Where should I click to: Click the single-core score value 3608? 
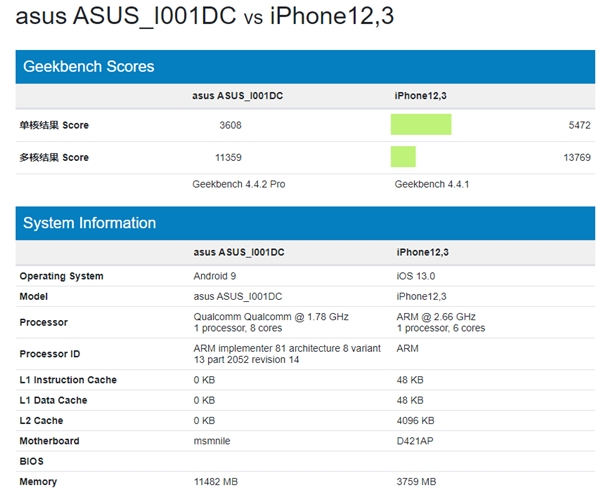pyautogui.click(x=230, y=125)
